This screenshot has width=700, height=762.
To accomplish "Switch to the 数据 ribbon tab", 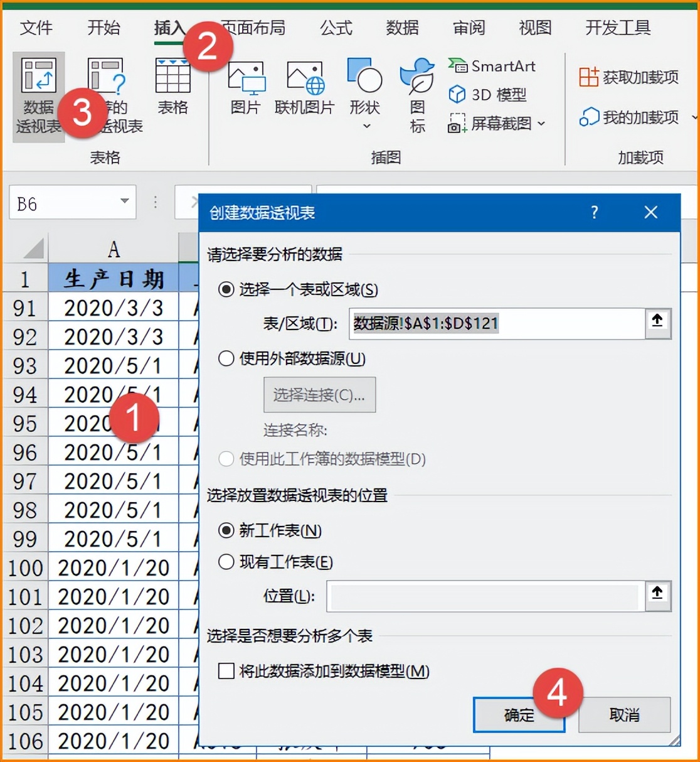I will pyautogui.click(x=402, y=28).
